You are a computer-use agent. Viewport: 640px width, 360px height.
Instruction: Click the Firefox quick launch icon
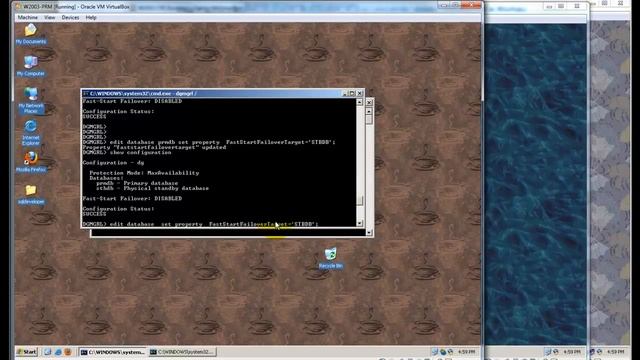(68, 352)
